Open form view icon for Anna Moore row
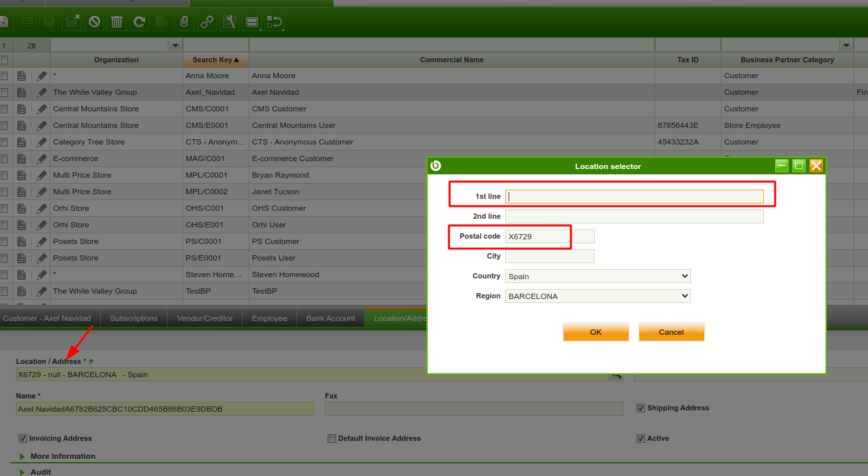 [22, 76]
